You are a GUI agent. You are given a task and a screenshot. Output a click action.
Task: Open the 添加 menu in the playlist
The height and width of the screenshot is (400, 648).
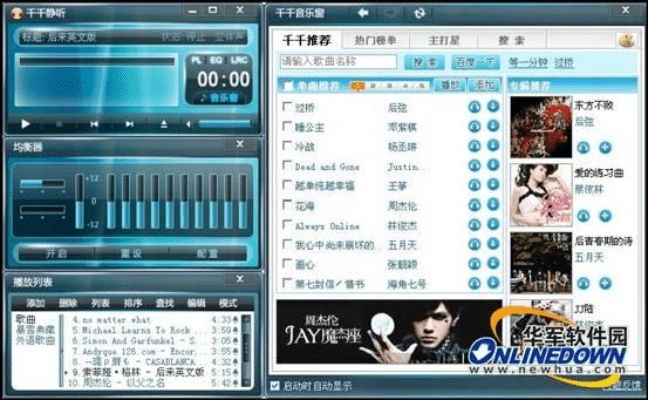tap(36, 303)
